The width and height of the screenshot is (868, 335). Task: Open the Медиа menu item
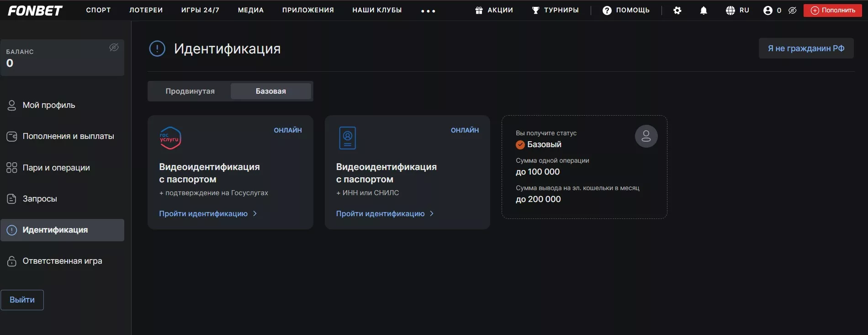coord(251,10)
